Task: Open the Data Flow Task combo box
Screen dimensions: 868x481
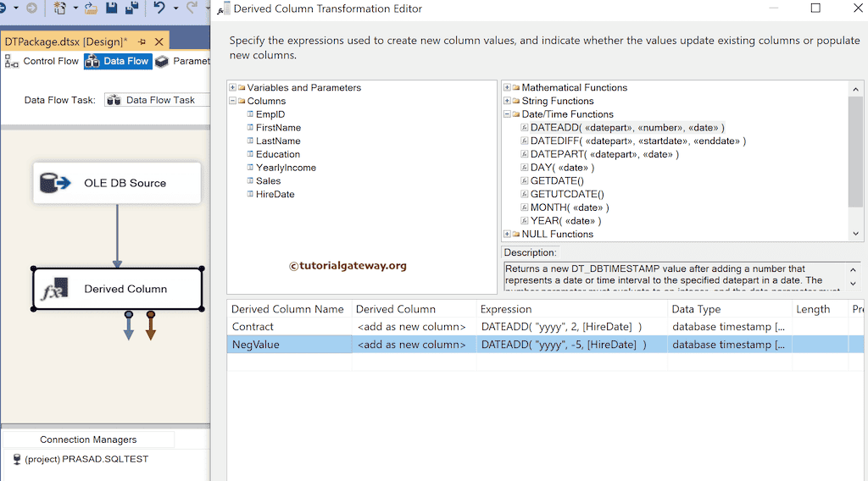Action: [157, 100]
